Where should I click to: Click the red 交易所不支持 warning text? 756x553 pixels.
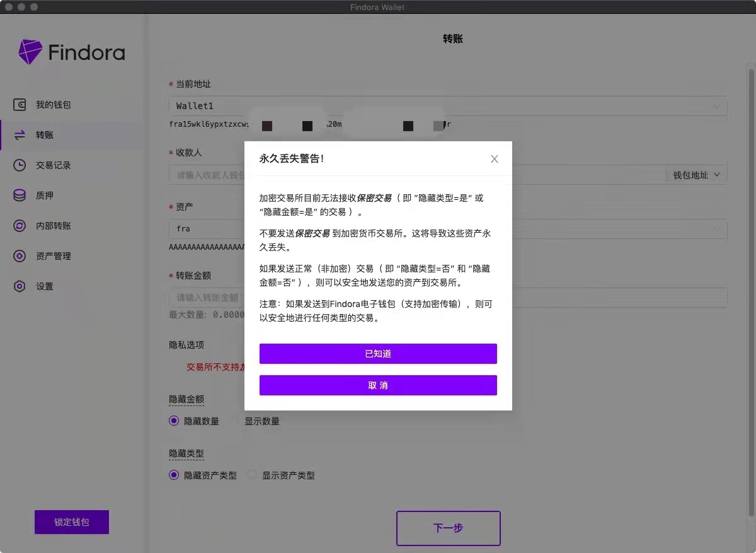215,367
